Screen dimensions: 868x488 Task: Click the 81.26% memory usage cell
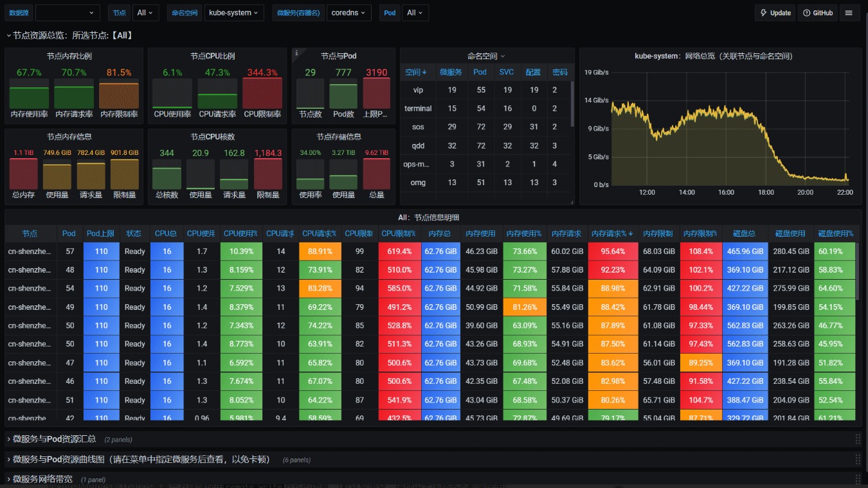[x=524, y=307]
